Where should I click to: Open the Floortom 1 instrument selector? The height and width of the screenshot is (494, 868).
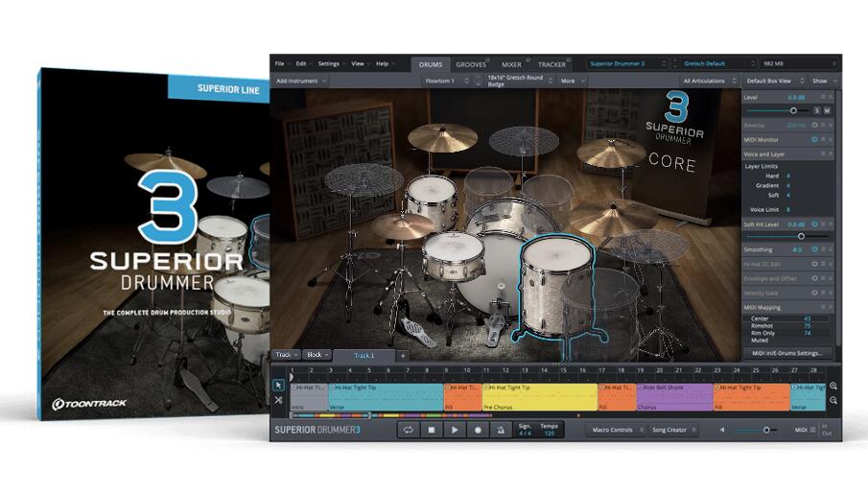tap(447, 81)
